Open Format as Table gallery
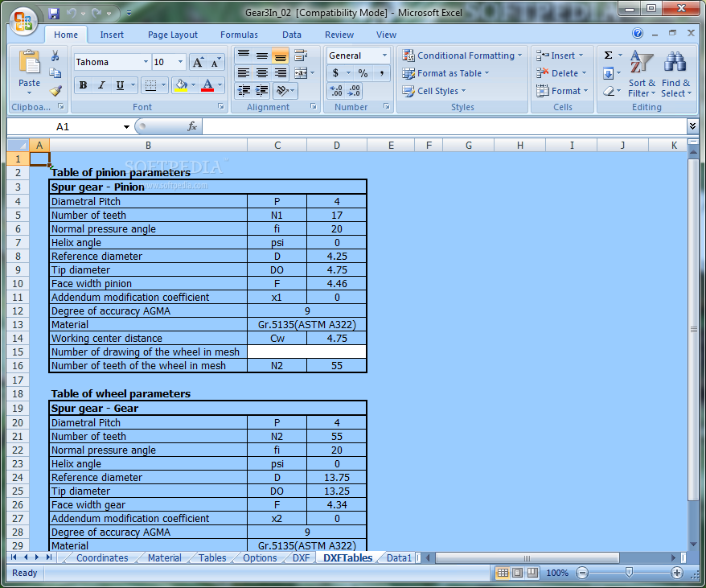 [445, 73]
